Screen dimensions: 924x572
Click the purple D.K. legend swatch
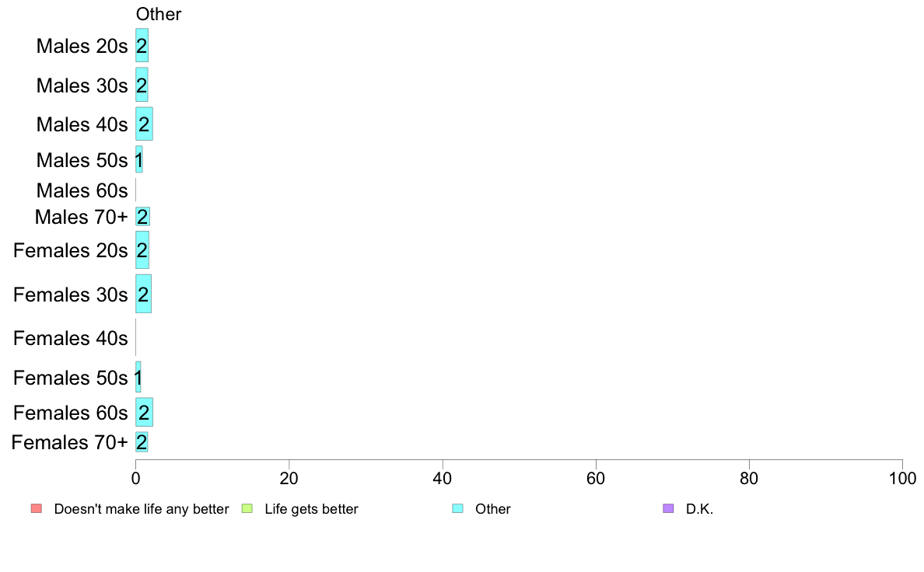click(668, 508)
